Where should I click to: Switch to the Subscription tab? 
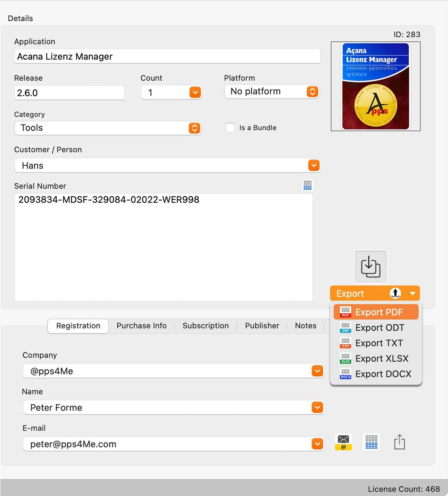(206, 326)
